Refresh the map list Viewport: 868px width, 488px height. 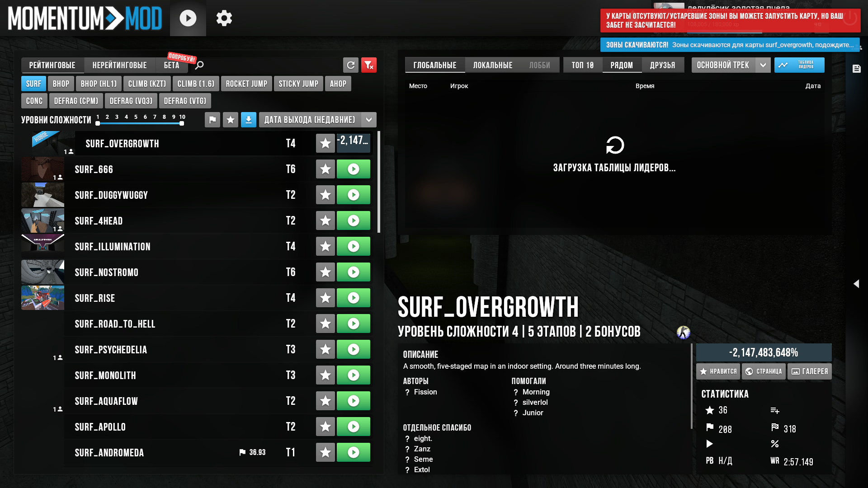click(x=351, y=65)
